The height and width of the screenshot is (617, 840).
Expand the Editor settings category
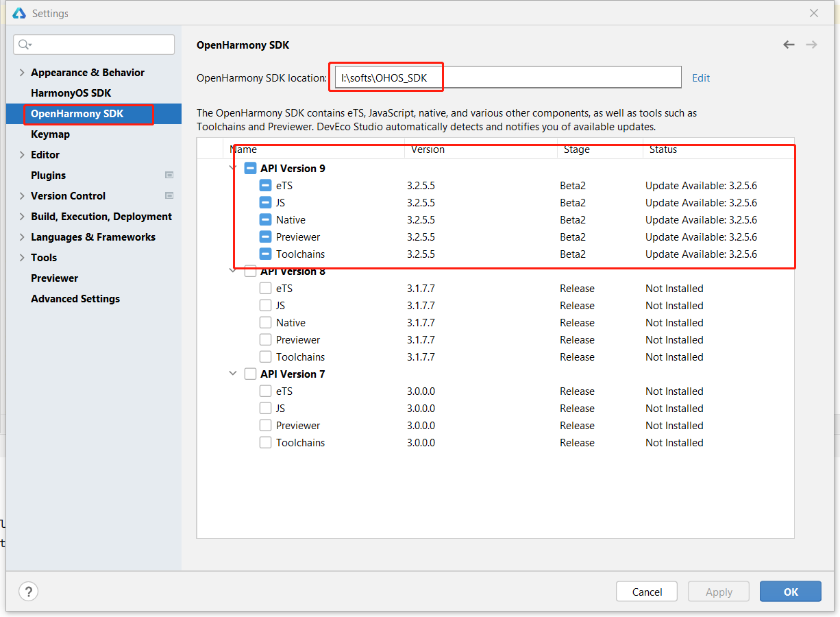[x=22, y=154]
